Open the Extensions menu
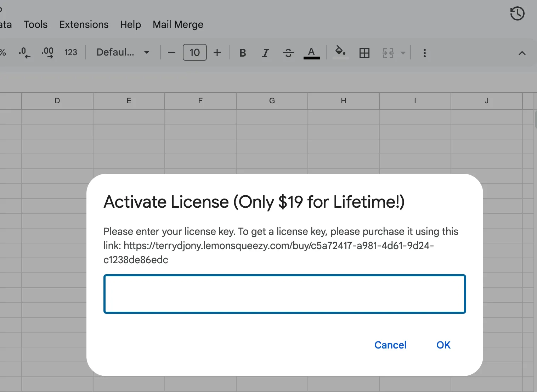The image size is (537, 392). click(84, 24)
